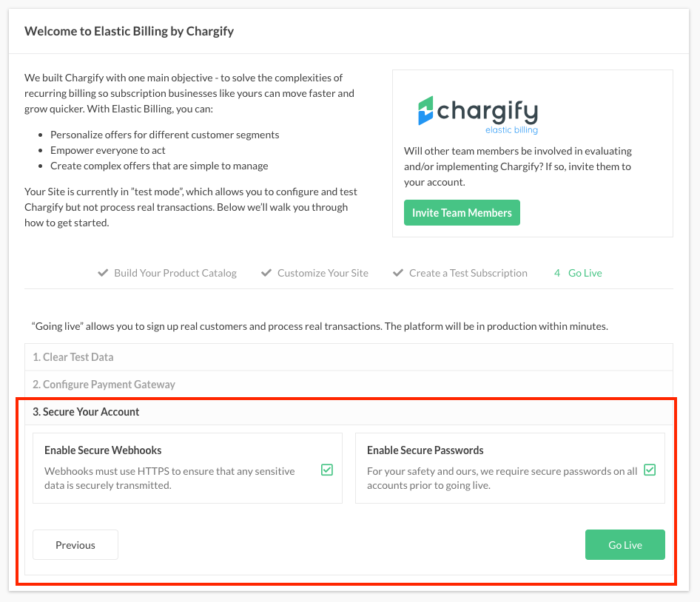The image size is (700, 602).
Task: Expand the Configure Payment Gateway section
Action: 104,385
